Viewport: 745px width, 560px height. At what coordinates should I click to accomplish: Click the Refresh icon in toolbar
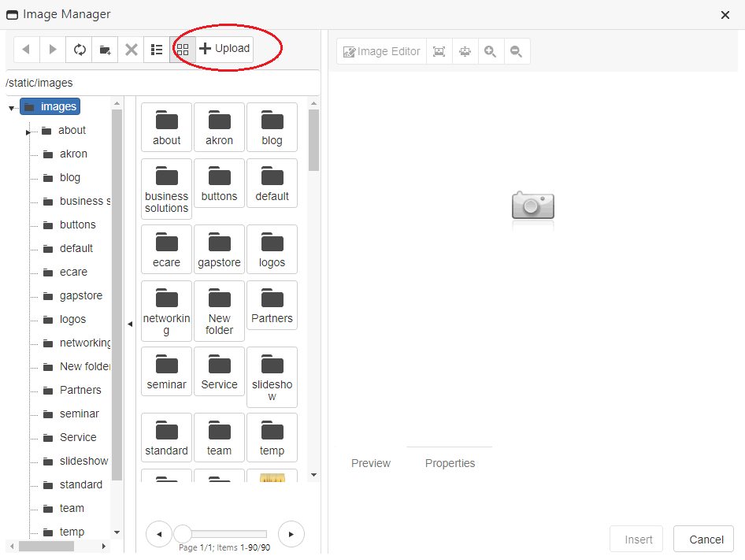click(80, 50)
